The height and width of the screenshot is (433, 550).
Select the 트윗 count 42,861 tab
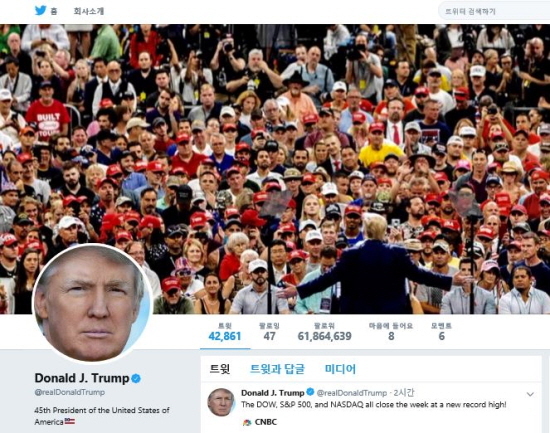coord(225,332)
